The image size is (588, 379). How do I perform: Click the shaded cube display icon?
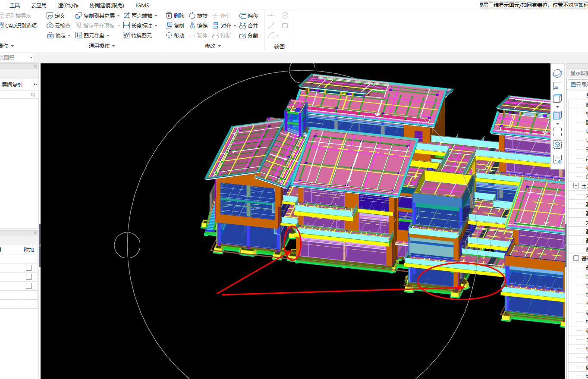point(557,115)
